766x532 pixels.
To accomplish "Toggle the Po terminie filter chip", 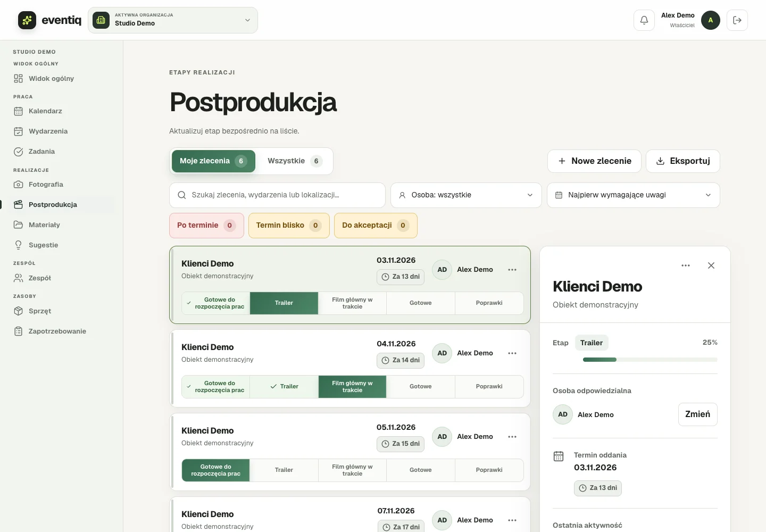I will [x=206, y=226].
